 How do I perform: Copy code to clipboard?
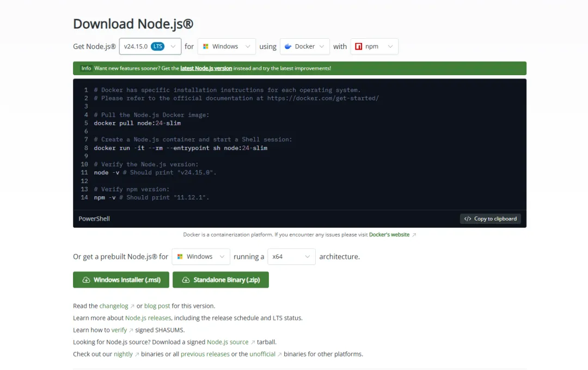[x=490, y=219]
